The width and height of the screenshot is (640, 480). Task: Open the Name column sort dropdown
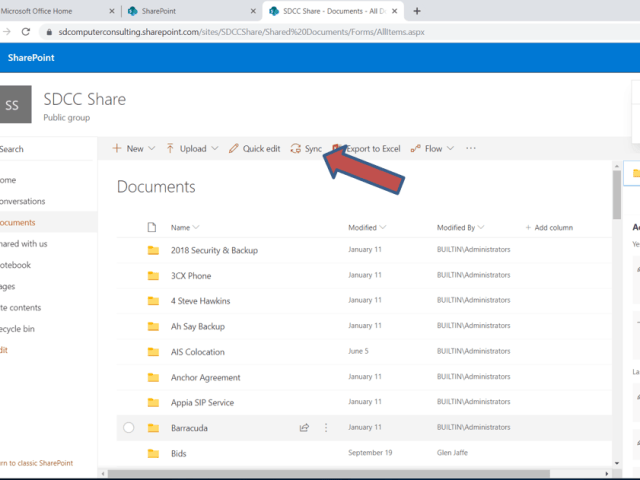click(x=196, y=227)
